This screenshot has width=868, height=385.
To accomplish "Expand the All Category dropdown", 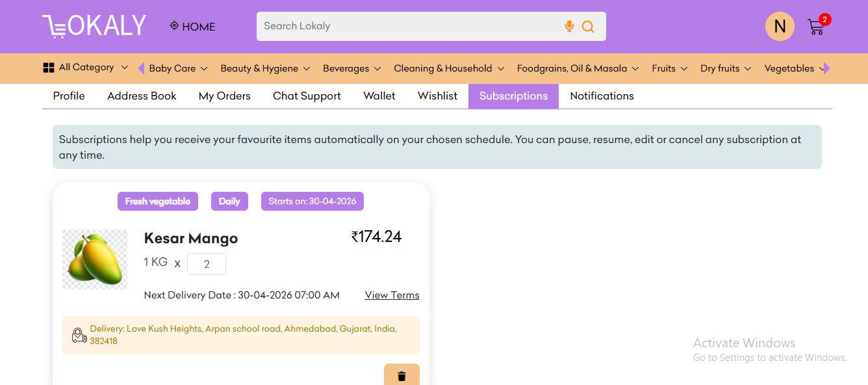I will coord(124,68).
